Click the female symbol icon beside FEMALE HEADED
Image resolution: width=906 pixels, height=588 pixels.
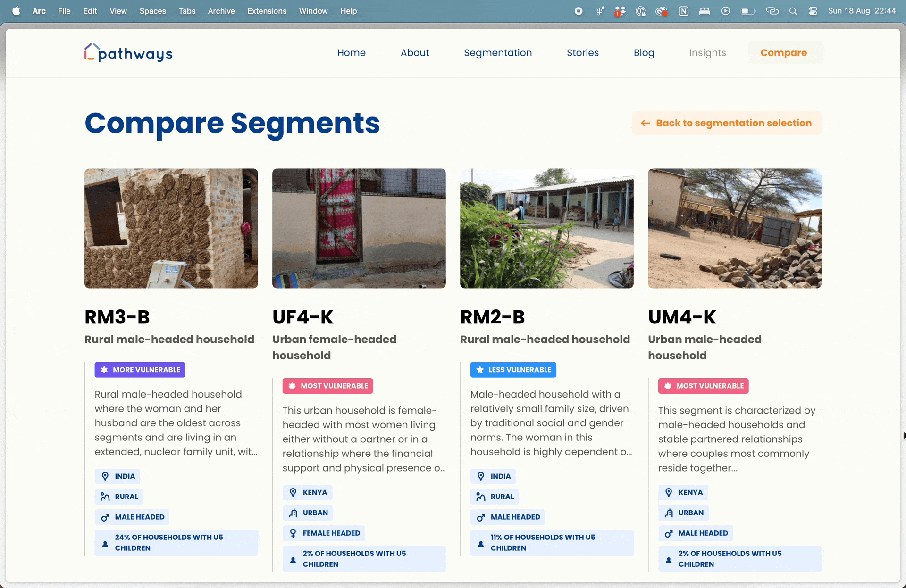293,533
